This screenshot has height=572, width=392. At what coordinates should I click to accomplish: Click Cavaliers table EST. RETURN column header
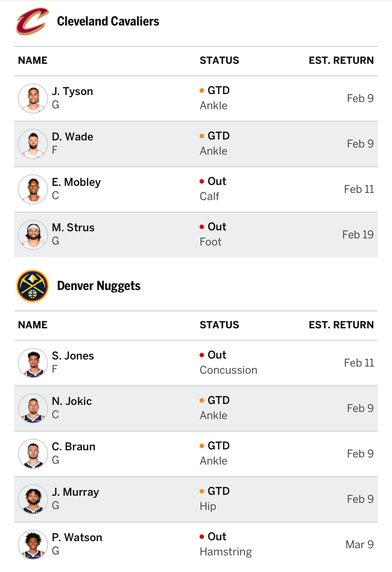coord(341,61)
